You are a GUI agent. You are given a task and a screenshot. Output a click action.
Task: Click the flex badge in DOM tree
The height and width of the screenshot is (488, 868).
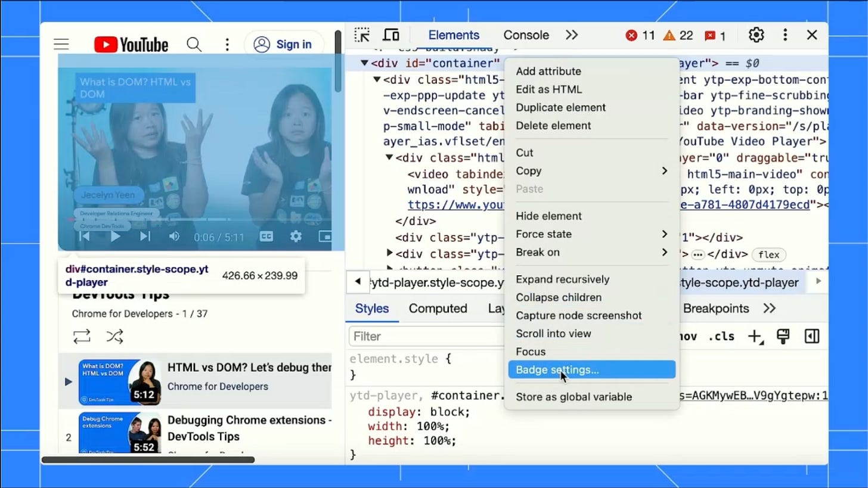(768, 254)
